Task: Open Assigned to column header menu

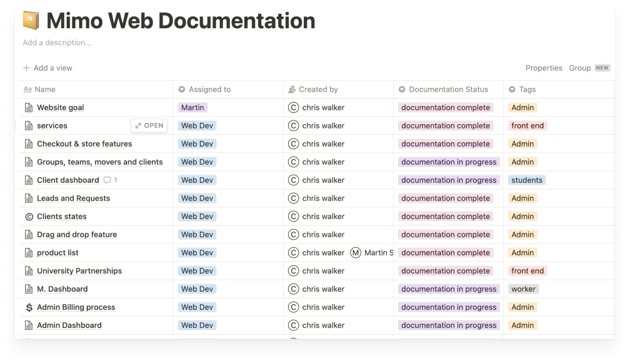Action: click(228, 89)
